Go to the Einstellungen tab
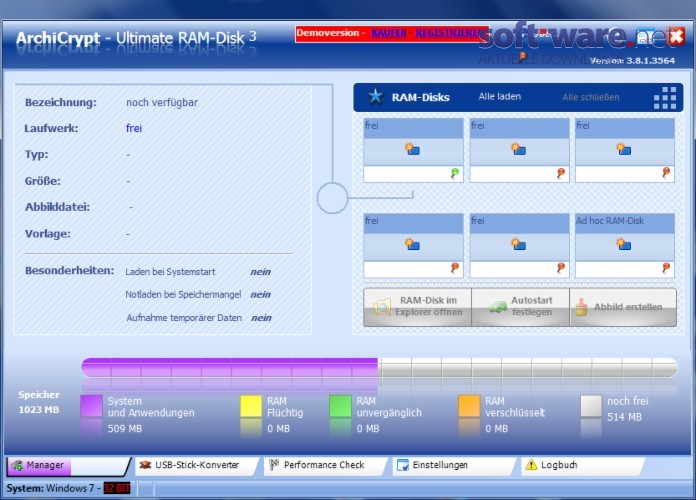The height and width of the screenshot is (500, 696). [452, 465]
